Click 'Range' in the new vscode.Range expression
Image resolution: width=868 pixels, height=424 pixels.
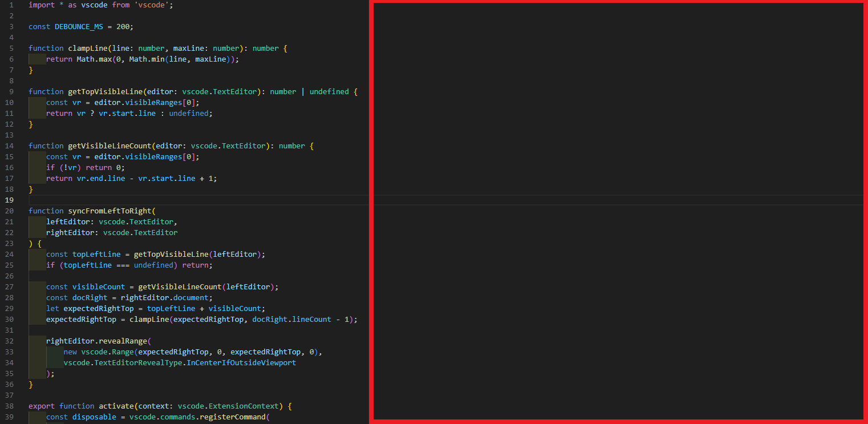pyautogui.click(x=123, y=352)
